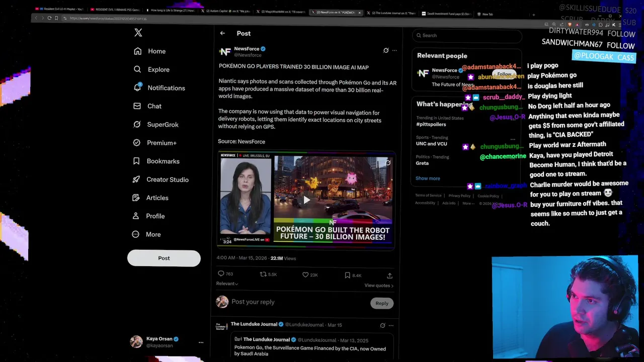Play the Pokémon Go video

(306, 200)
